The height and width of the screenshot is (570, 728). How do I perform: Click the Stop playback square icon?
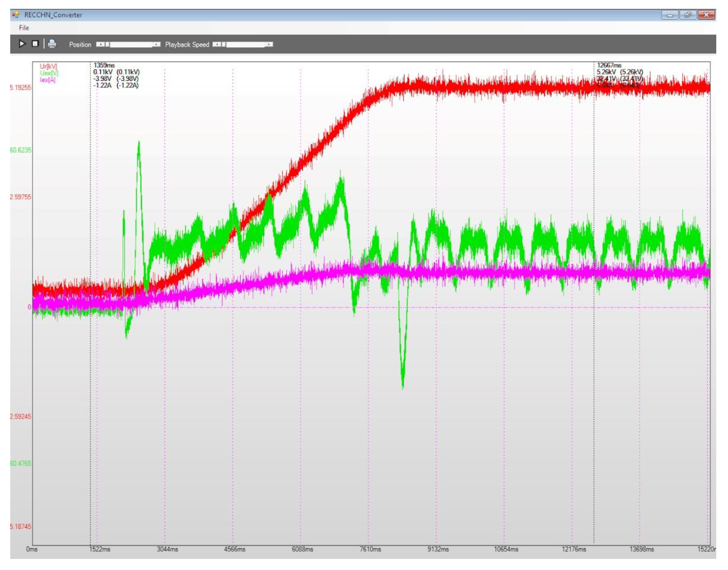[35, 44]
